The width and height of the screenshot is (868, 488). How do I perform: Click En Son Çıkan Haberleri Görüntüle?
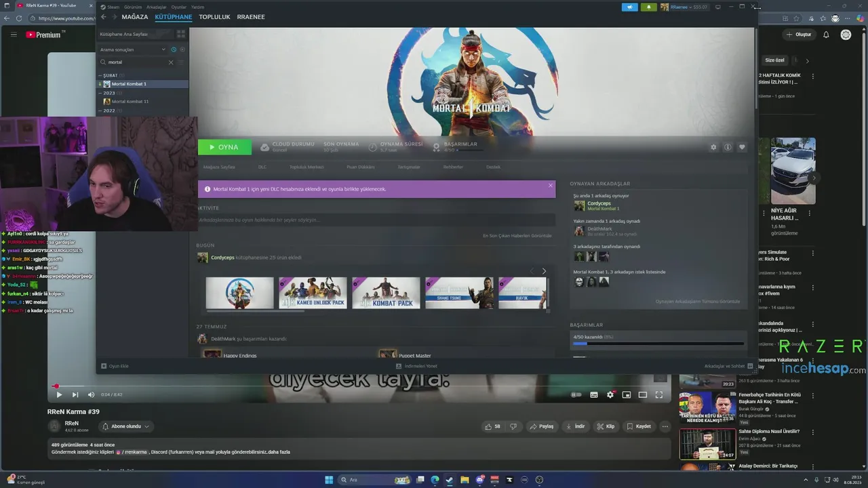[517, 236]
